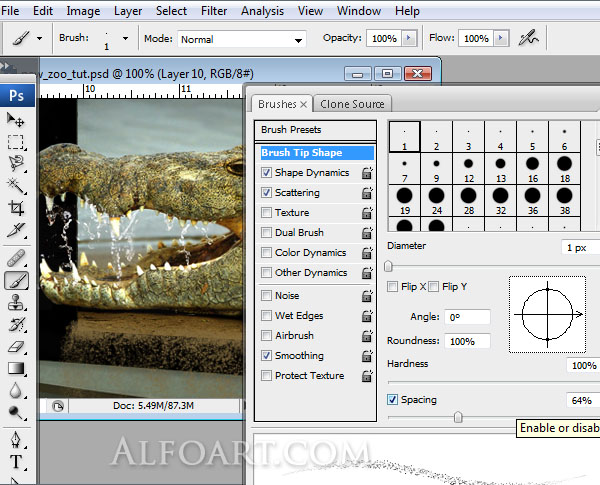The height and width of the screenshot is (485, 600).
Task: Open the Opacity slider arrow
Action: pos(409,38)
